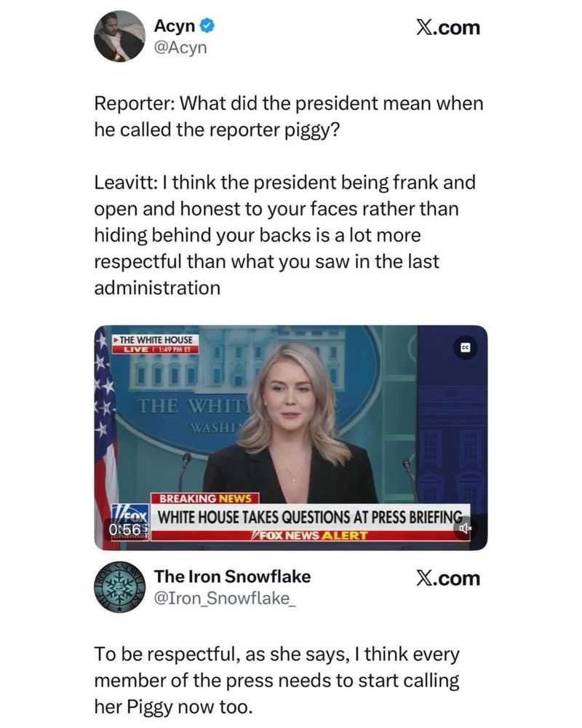Toggle closed captions with CC button
Viewport: 582px width, 728px height.
466,348
